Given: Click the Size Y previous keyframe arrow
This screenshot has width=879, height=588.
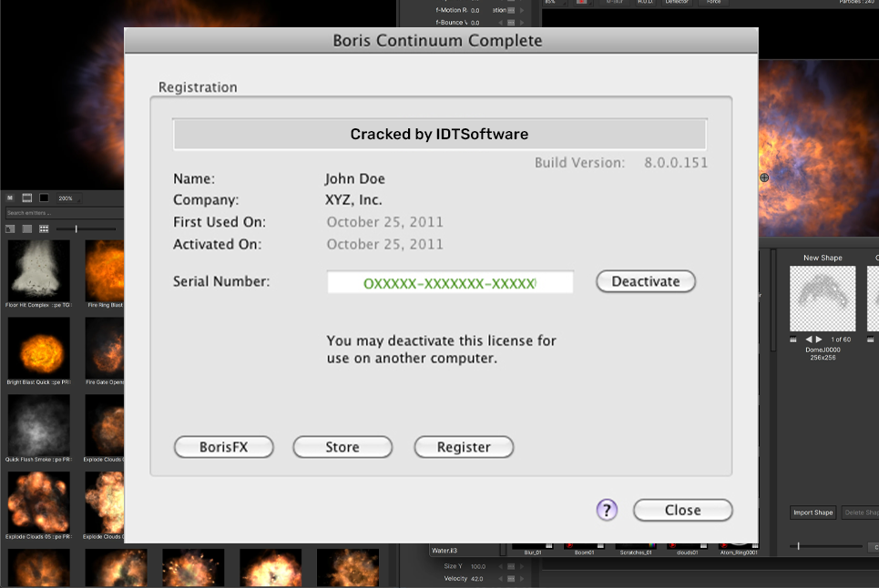Looking at the screenshot, I should (501, 566).
